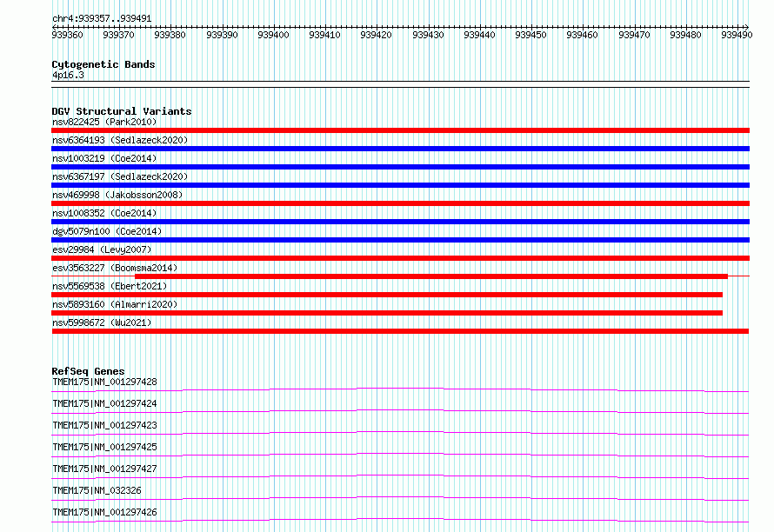Click the 939410 ruler position

(324, 35)
